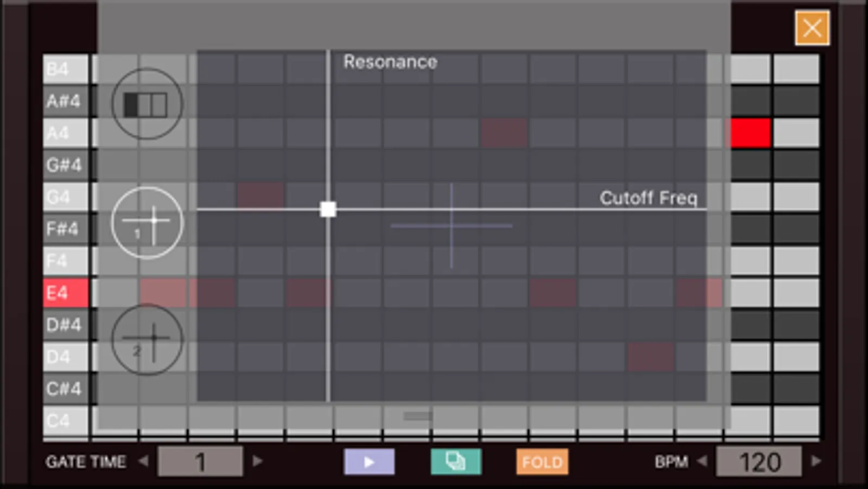The height and width of the screenshot is (489, 868).
Task: Close the XY pad overlay
Action: tap(812, 28)
